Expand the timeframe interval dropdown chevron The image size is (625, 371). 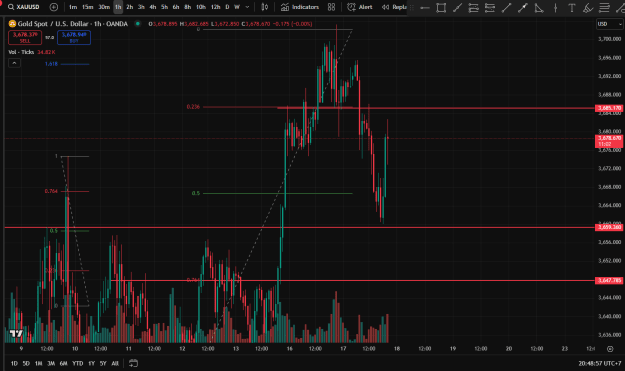point(247,7)
